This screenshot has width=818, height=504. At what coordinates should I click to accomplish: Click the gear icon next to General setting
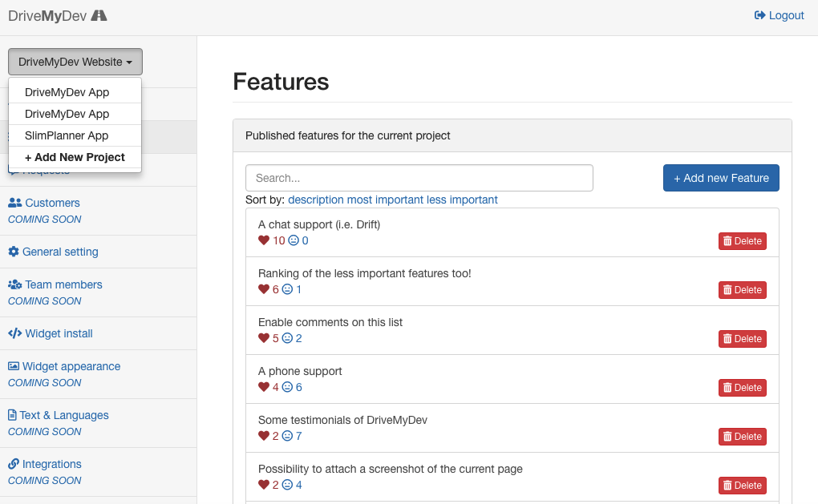15,251
